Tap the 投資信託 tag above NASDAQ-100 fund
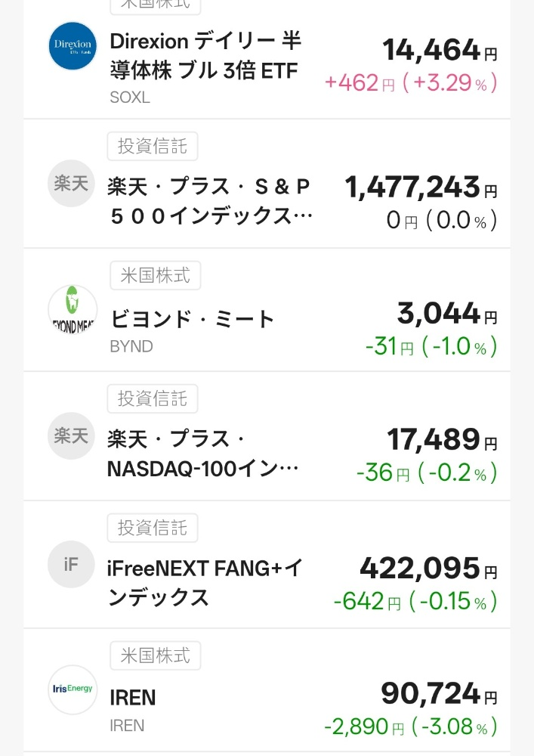Image resolution: width=534 pixels, height=756 pixels. coord(153,398)
